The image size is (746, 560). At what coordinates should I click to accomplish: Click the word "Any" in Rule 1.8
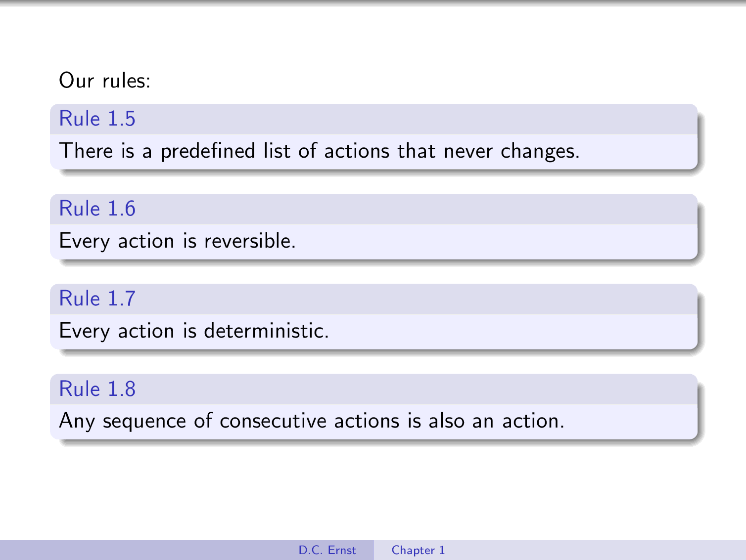click(x=77, y=422)
